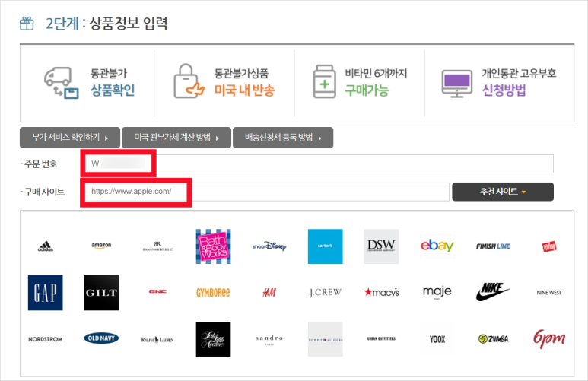The image size is (588, 381).
Task: Click the 부가 서비스 확인하기 button
Action: [x=70, y=138]
